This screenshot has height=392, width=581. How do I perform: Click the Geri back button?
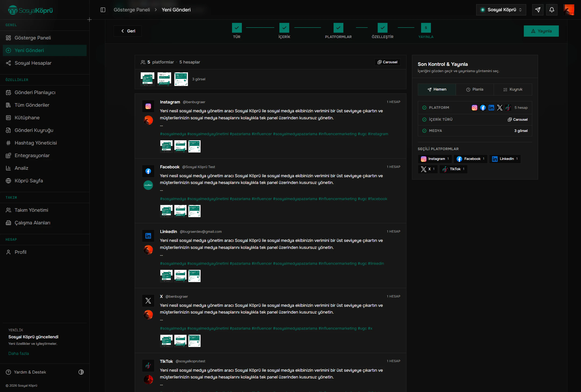click(x=128, y=31)
